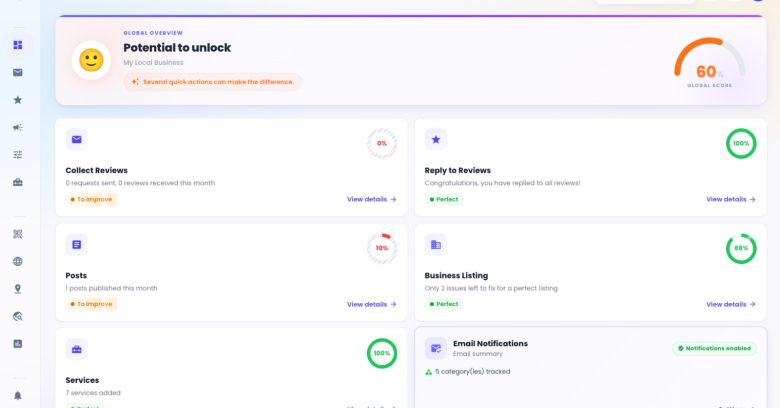
Task: View details for Reply to Reviews
Action: (x=731, y=199)
